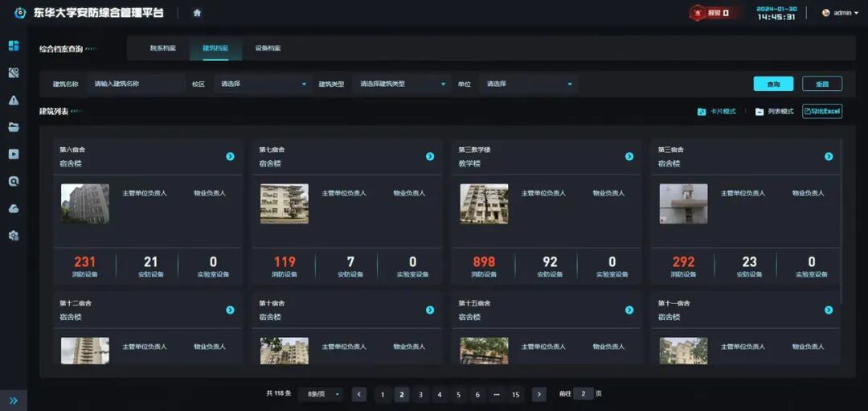Click 第六宿舍 building photo
This screenshot has height=411, width=868.
click(x=85, y=203)
